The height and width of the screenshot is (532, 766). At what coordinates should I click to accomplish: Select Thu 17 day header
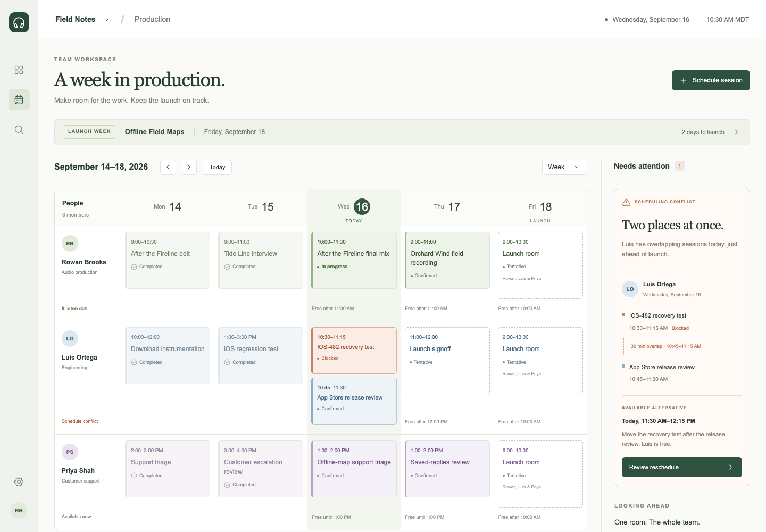coord(447,207)
